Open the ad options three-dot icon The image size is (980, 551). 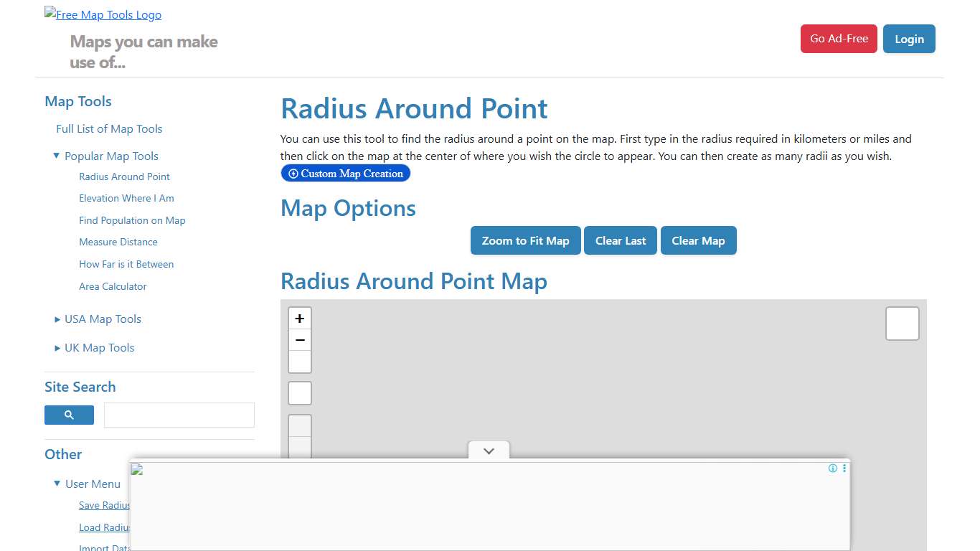coord(844,468)
